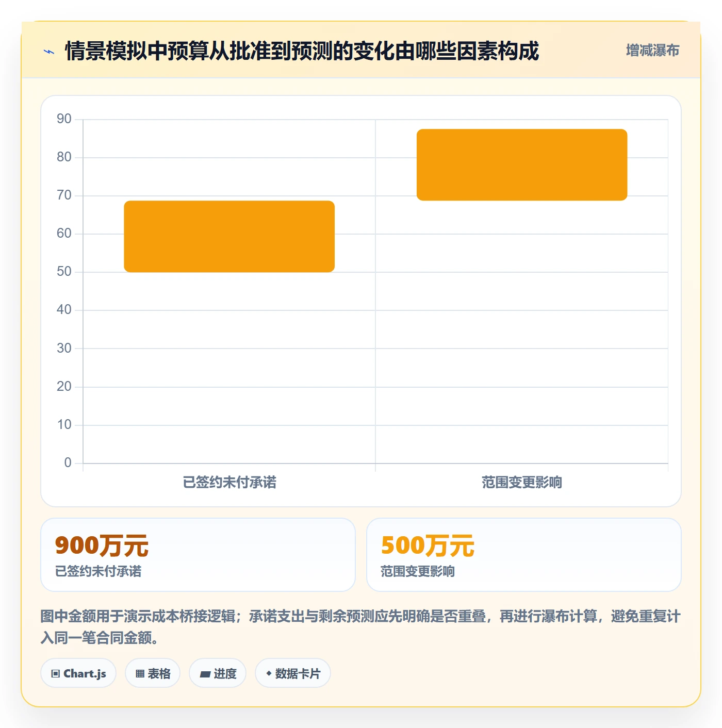The image size is (722, 728).
Task: Click the y-axis label 50
Action: pos(64,272)
